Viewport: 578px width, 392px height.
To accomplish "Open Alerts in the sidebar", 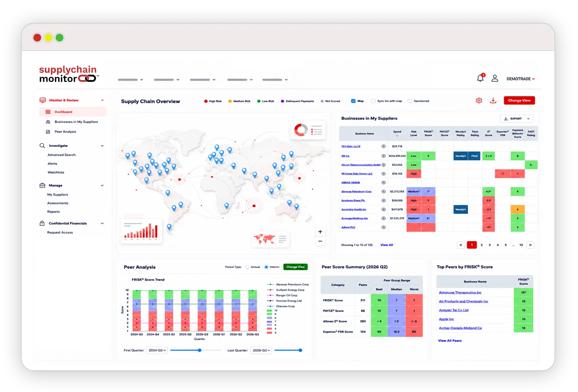I will click(x=52, y=164).
